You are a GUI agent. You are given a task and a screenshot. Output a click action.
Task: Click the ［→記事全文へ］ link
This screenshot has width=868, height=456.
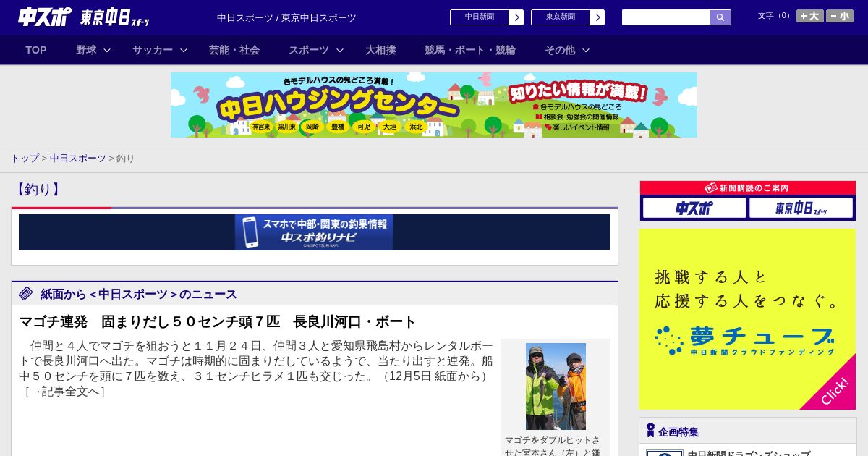pos(65,392)
